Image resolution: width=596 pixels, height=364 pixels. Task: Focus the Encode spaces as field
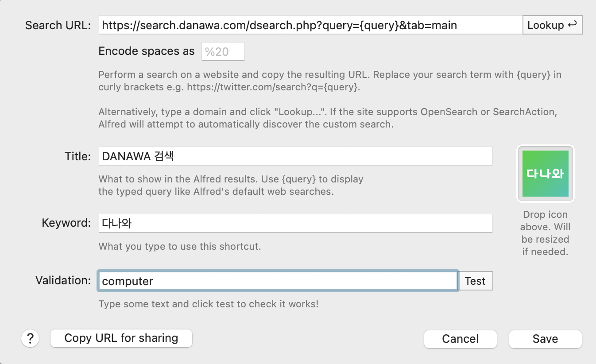point(223,52)
